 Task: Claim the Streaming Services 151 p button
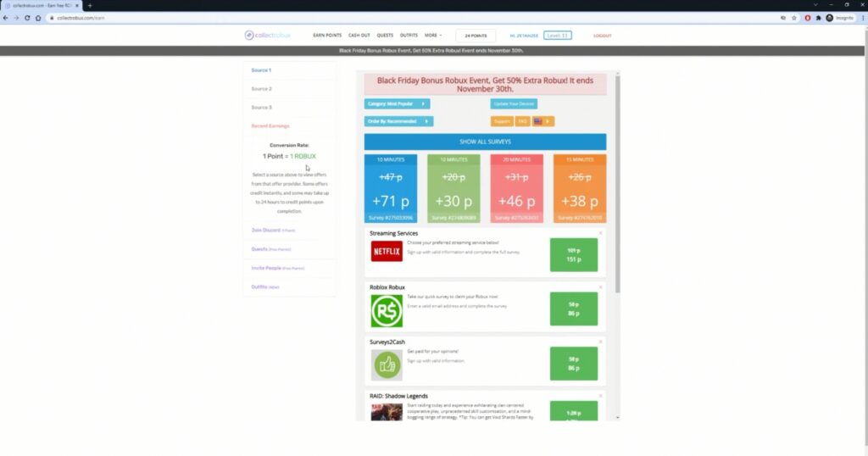(x=574, y=255)
